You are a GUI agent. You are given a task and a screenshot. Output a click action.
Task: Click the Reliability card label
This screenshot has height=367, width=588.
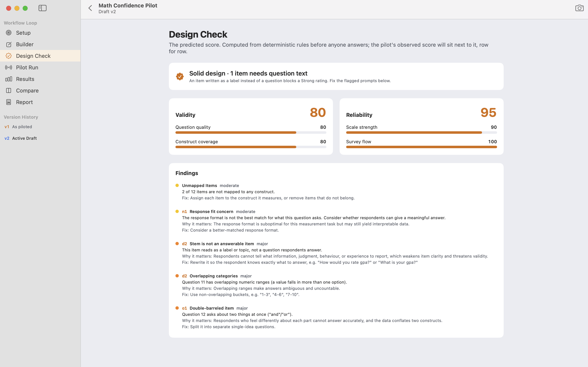pyautogui.click(x=359, y=115)
